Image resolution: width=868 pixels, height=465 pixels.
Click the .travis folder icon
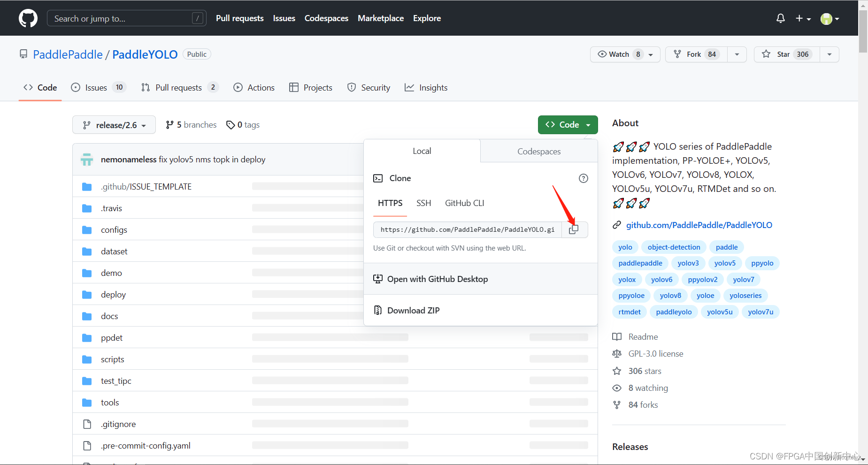pos(87,208)
